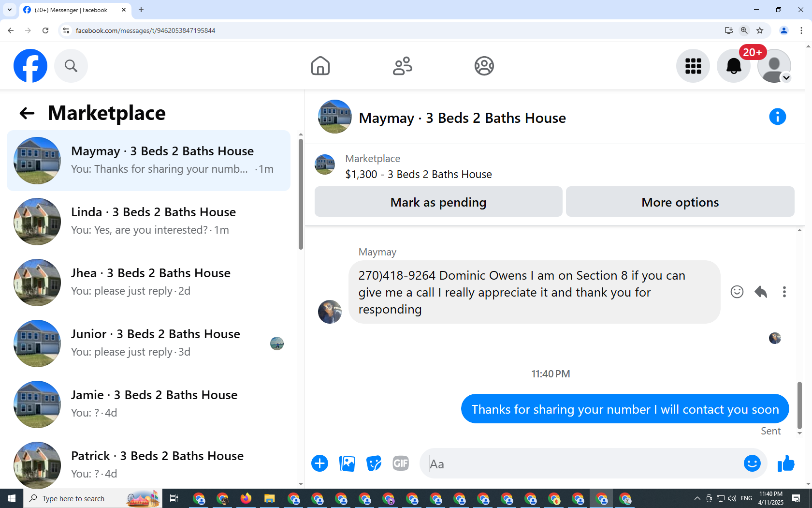The height and width of the screenshot is (508, 812).
Task: Open the volume control in system tray
Action: (732, 498)
